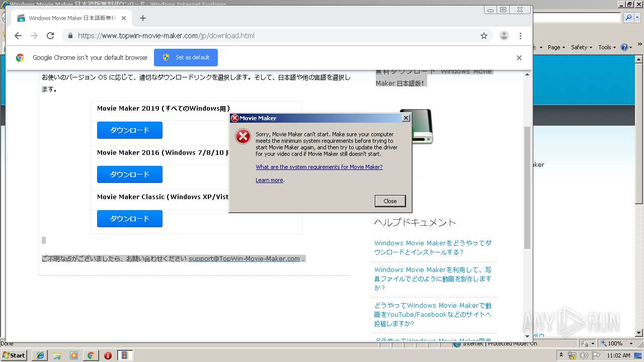View site info via lock icon
Viewport: 644px width, 362px height.
(70, 36)
